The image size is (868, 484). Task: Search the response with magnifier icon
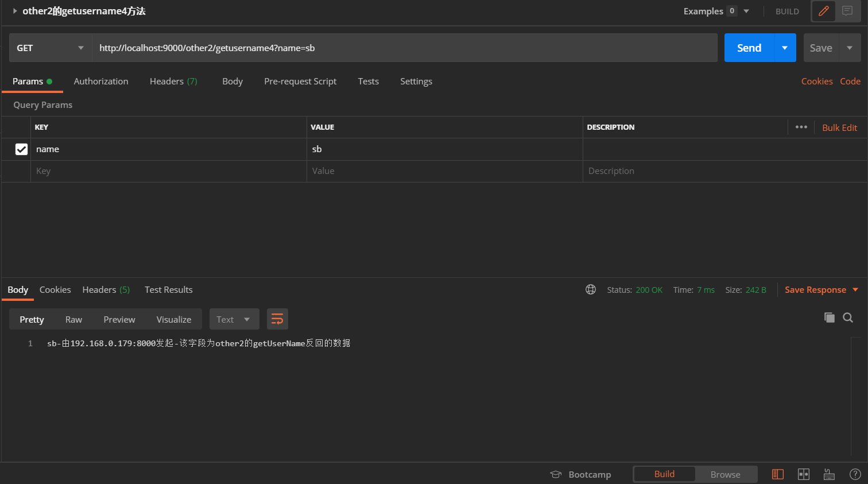tap(848, 317)
